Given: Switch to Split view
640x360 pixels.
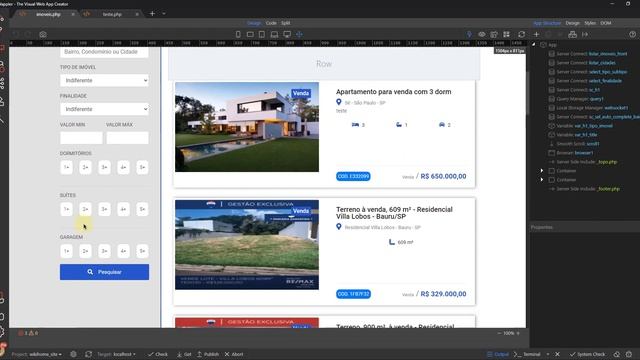Looking at the screenshot, I should coord(285,23).
